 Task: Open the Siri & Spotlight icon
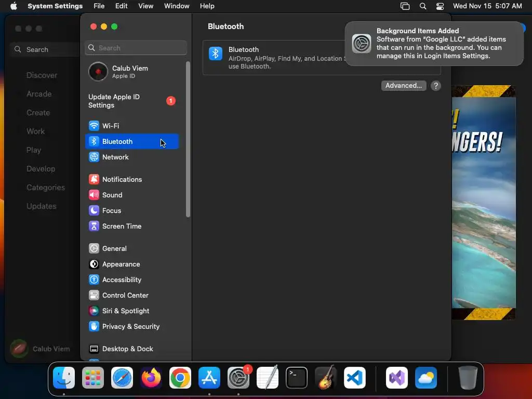94,311
